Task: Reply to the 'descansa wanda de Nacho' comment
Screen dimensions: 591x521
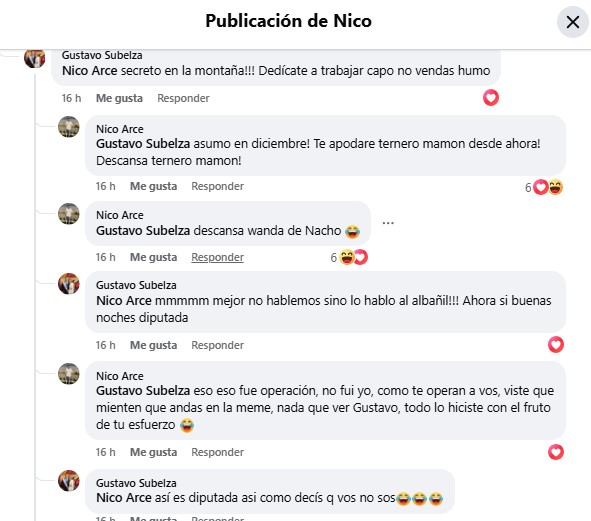Action: click(x=217, y=257)
